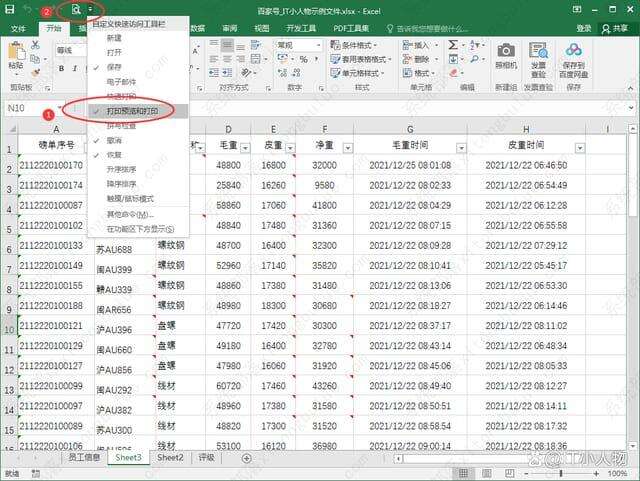Open the 审阅 (Review) ribbon tab
This screenshot has height=481, width=640.
click(x=230, y=28)
